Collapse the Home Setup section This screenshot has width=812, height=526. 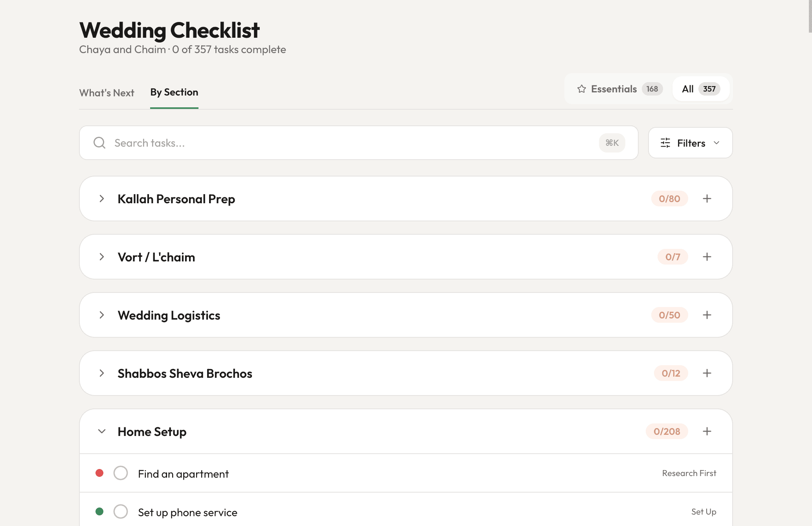click(101, 431)
